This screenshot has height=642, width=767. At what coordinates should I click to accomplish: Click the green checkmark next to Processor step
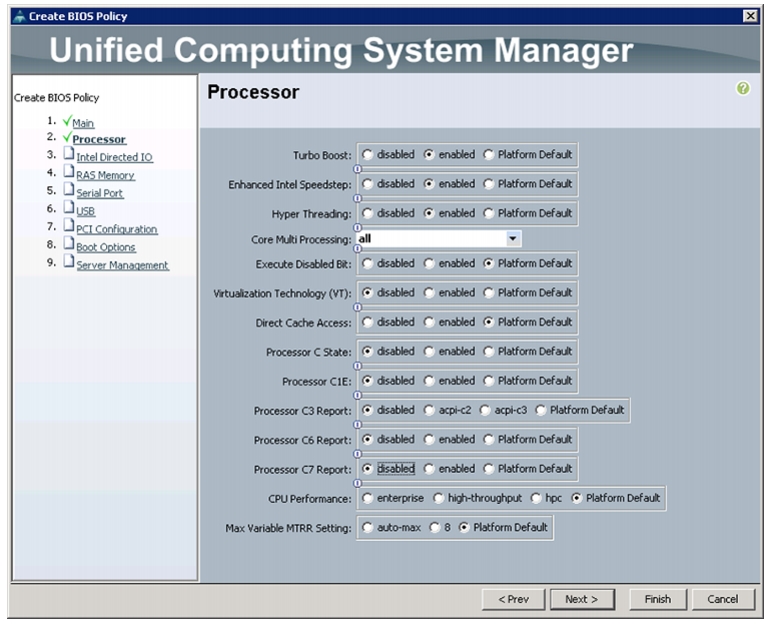point(67,137)
